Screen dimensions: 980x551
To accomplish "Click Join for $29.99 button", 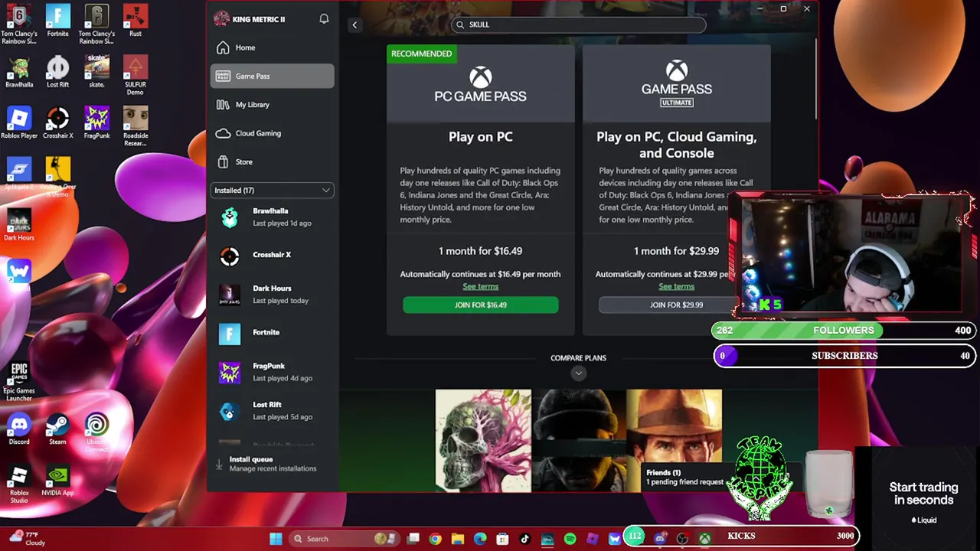I will (676, 305).
